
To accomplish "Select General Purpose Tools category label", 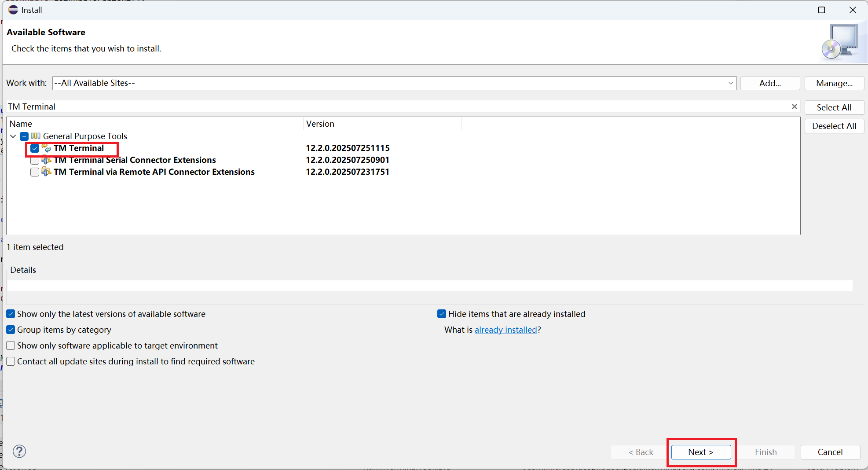I will (85, 136).
